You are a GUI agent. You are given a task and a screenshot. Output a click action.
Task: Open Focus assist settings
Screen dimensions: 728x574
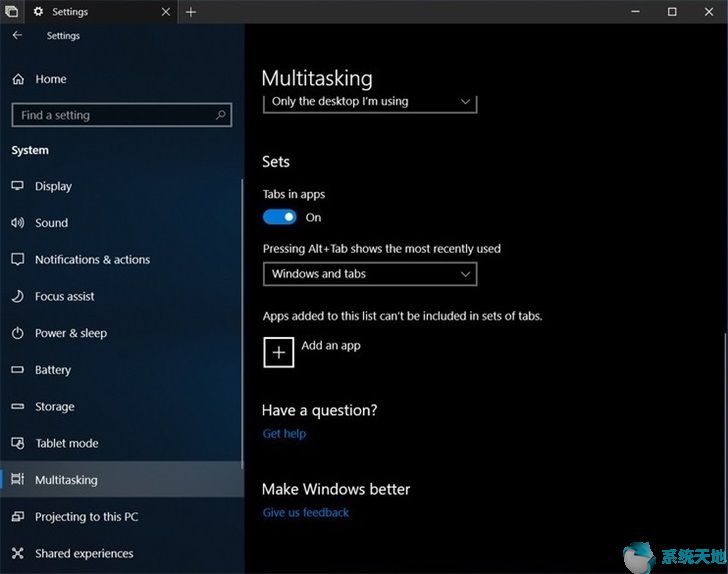pos(122,296)
